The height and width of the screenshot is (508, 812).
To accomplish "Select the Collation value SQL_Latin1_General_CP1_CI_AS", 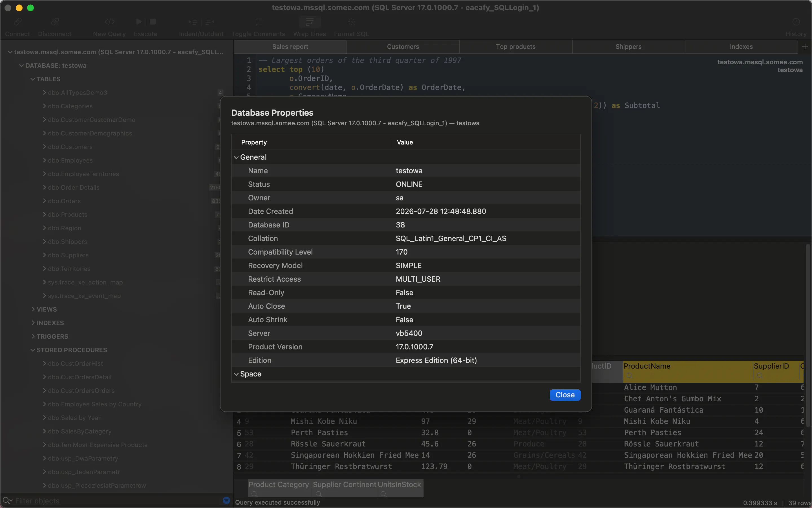I will tap(451, 238).
